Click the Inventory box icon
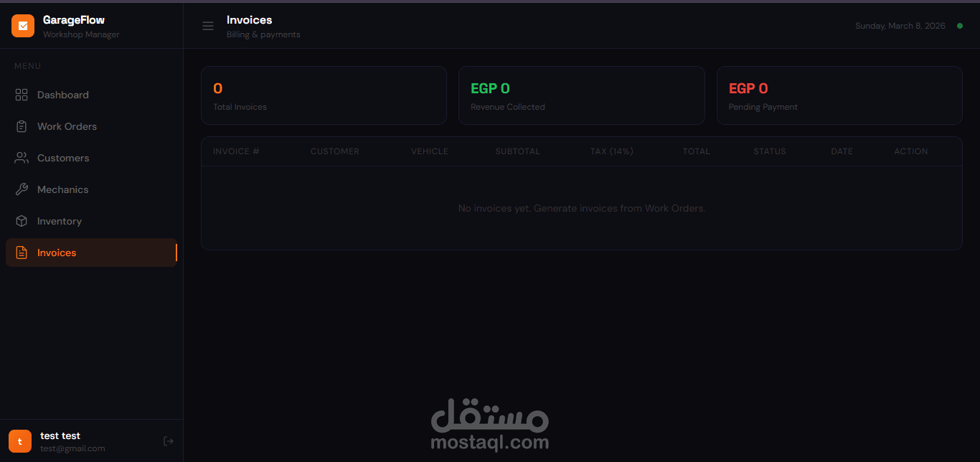 [22, 221]
